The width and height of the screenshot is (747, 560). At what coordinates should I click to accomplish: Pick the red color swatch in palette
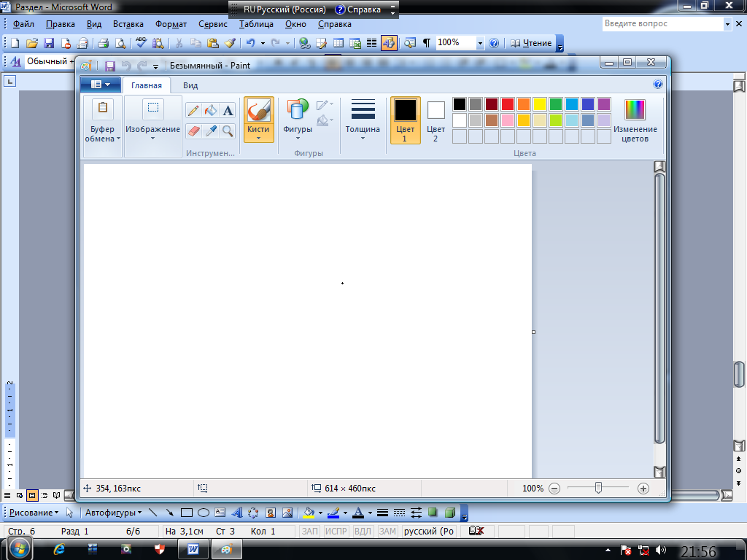point(508,104)
